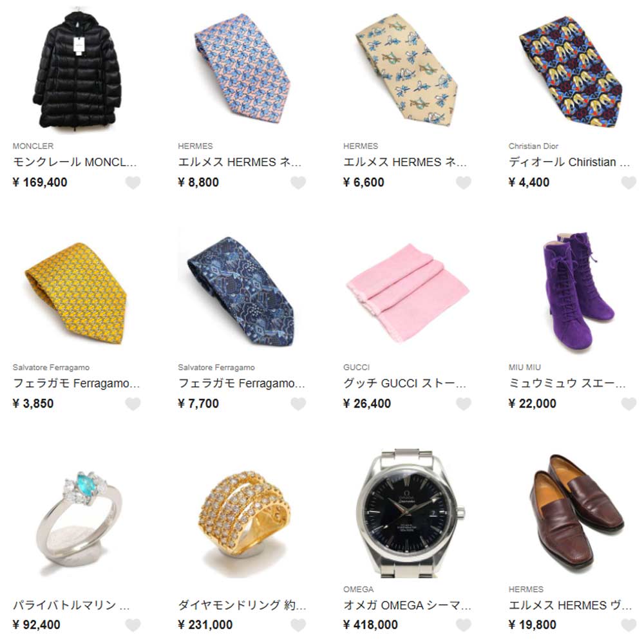
Task: Heart the ¥231,000 diamond ring
Action: [x=298, y=625]
